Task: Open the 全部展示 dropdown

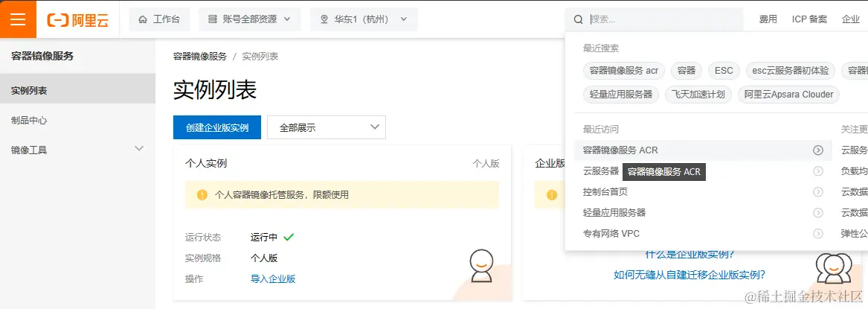Action: tap(326, 127)
